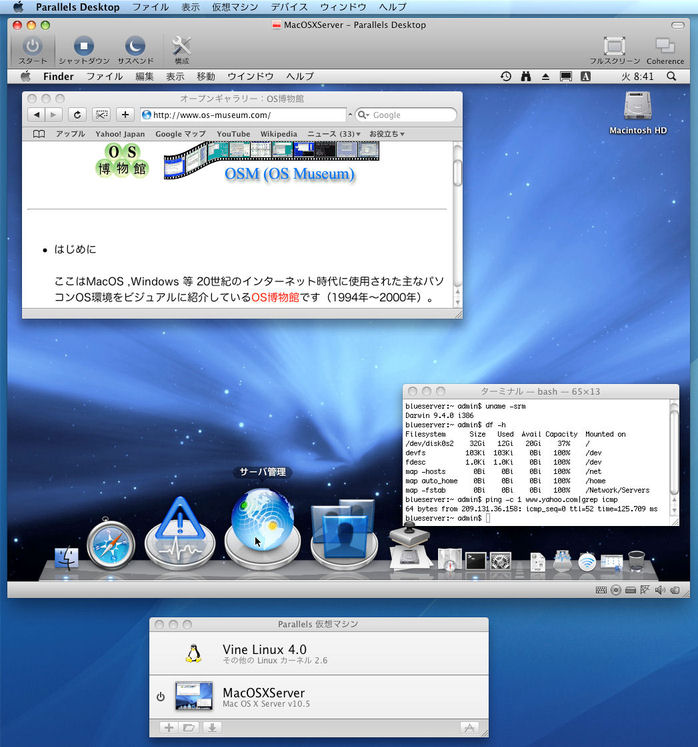698x747 pixels.
Task: Open Finder from the guest Dock
Action: pyautogui.click(x=67, y=558)
